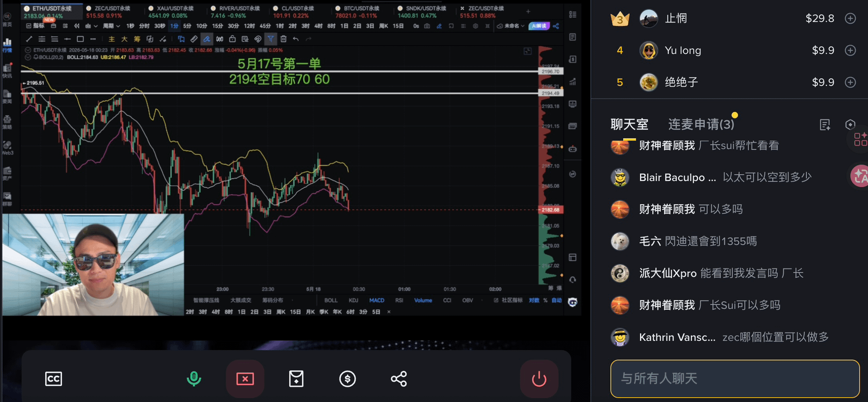The width and height of the screenshot is (868, 402).
Task: Open 连麦申请(3) tab
Action: [701, 124]
